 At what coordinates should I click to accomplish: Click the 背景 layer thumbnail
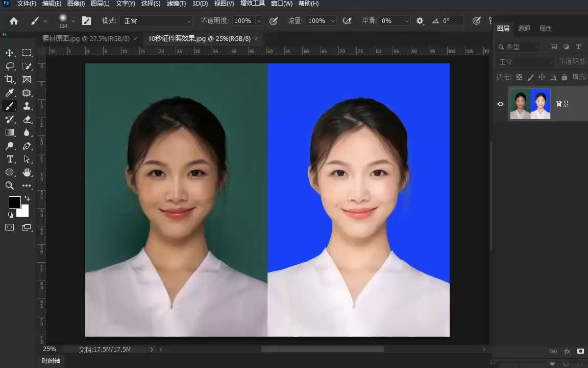pyautogui.click(x=530, y=104)
